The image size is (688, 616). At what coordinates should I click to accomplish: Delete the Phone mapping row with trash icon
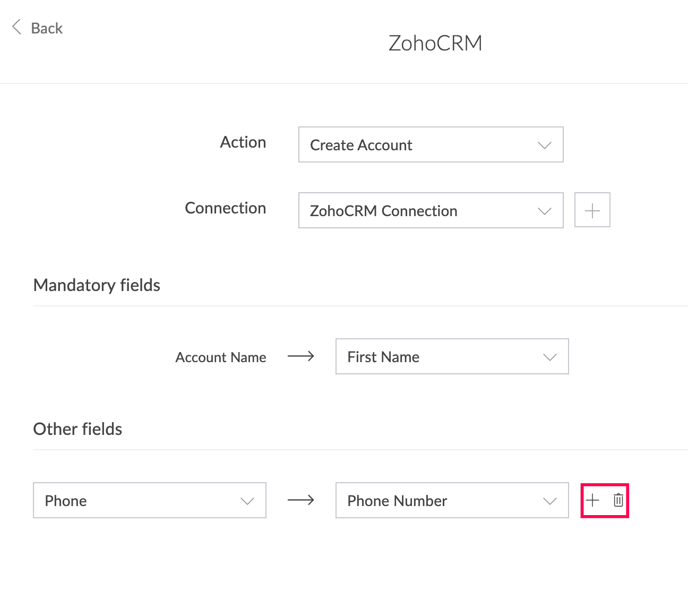[x=618, y=500]
